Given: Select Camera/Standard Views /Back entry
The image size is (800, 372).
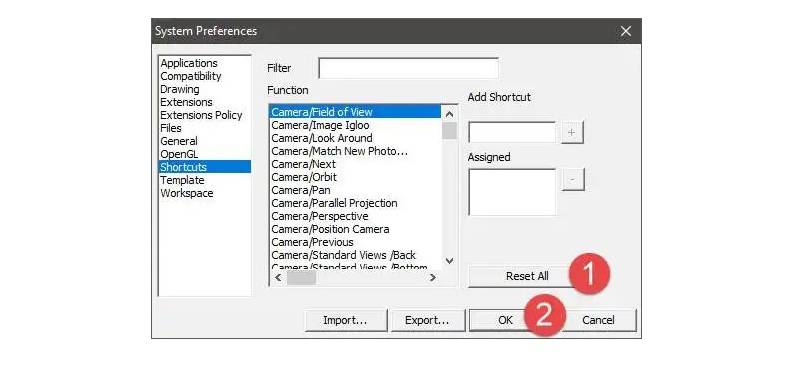Looking at the screenshot, I should click(355, 255).
